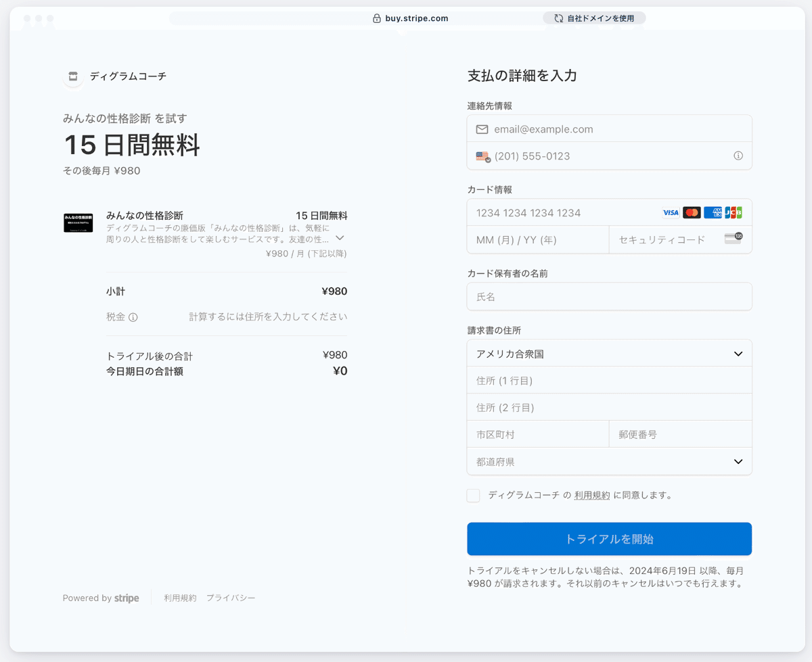Open the 都道府県 prefecture dropdown
Screen dimensions: 812x662
(609, 461)
